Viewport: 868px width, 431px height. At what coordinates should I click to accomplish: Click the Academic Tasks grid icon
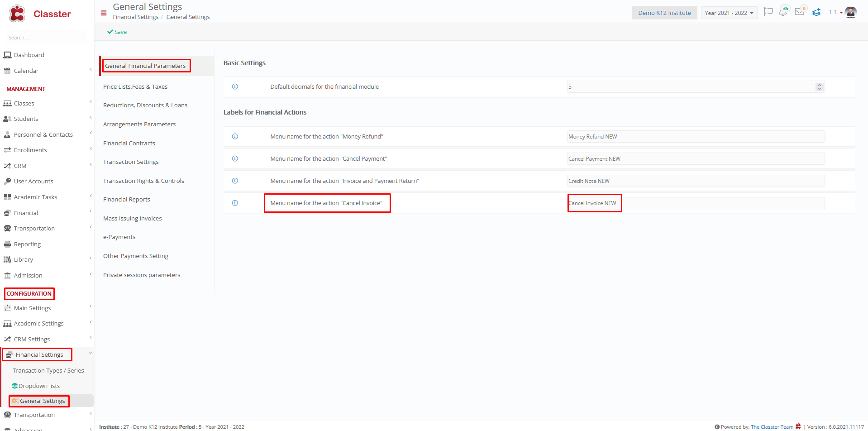coord(7,197)
